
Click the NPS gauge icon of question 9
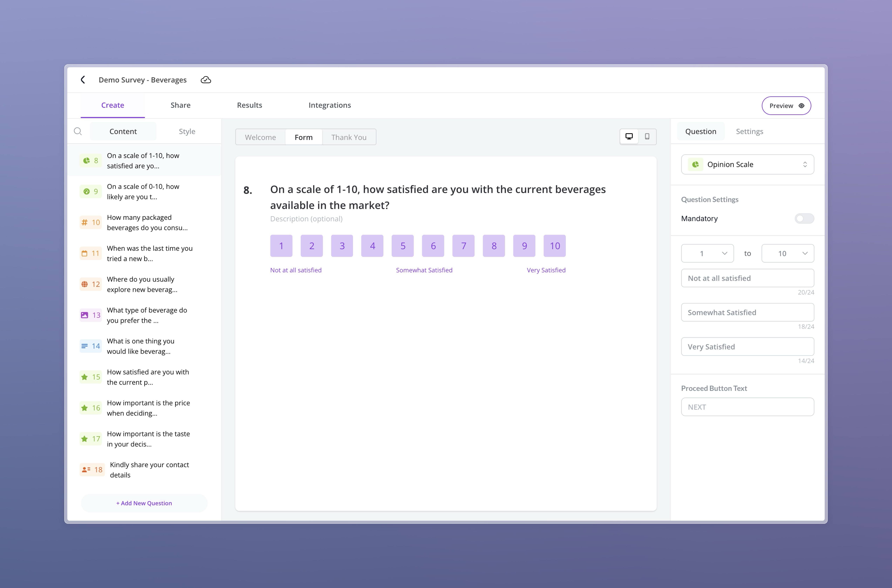pos(86,192)
